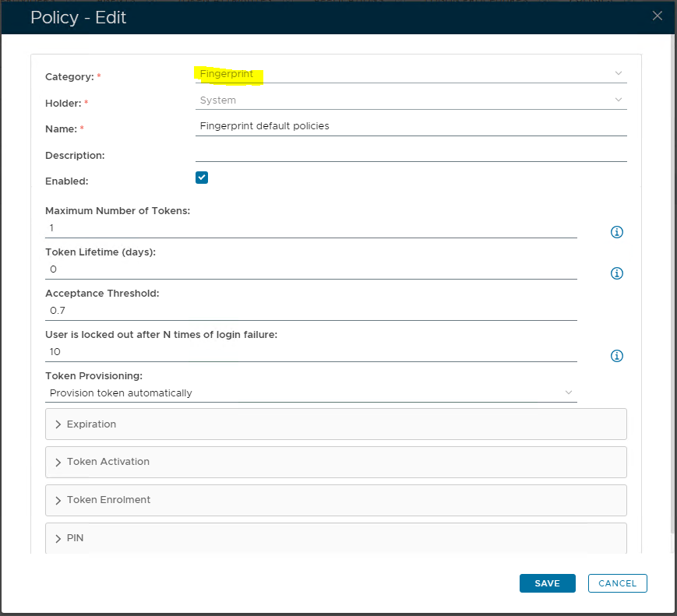Expand the Token Activation section
The width and height of the screenshot is (677, 616).
tap(336, 462)
